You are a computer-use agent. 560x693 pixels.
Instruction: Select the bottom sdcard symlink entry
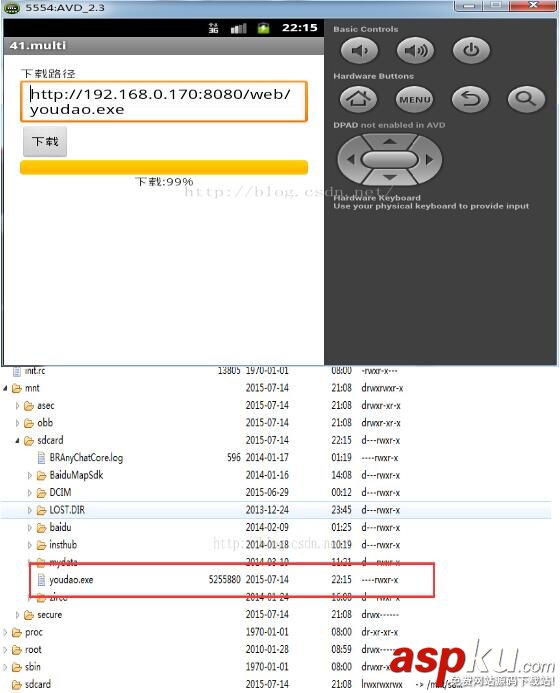pos(38,684)
